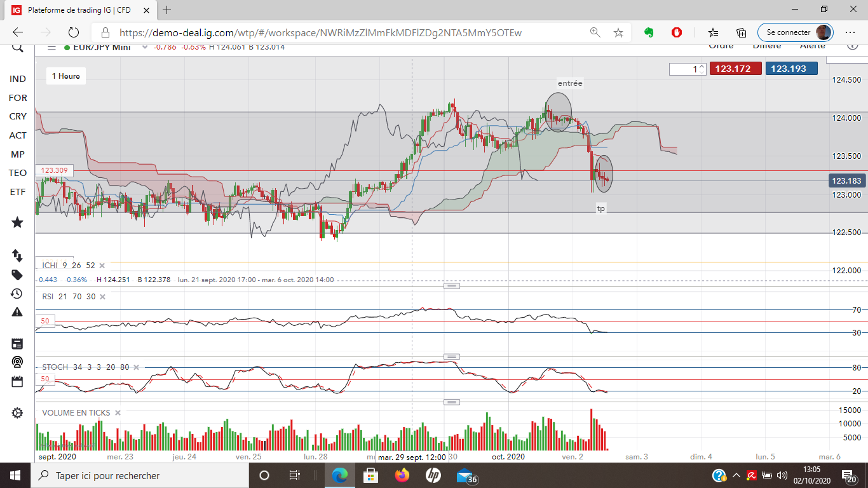Open favorites star in the sidebar
868x488 pixels.
point(17,222)
